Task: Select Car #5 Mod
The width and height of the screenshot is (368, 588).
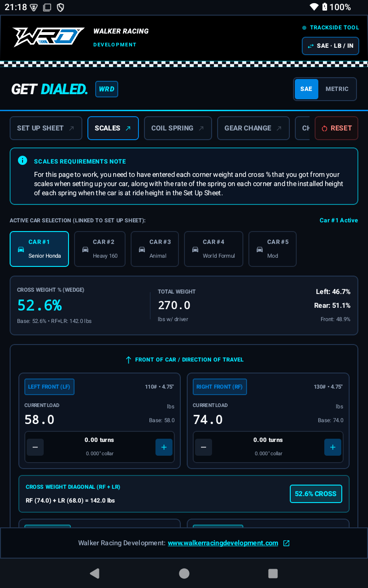Action: (272, 249)
